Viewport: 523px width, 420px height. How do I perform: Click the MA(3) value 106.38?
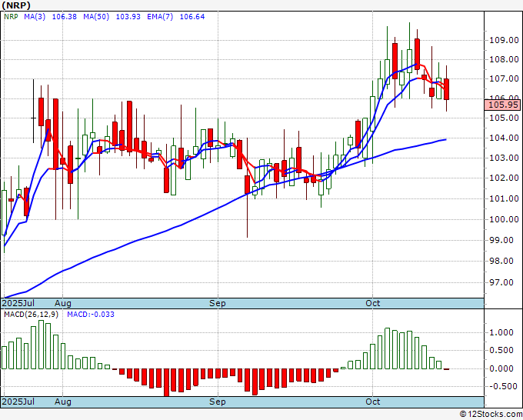point(65,17)
